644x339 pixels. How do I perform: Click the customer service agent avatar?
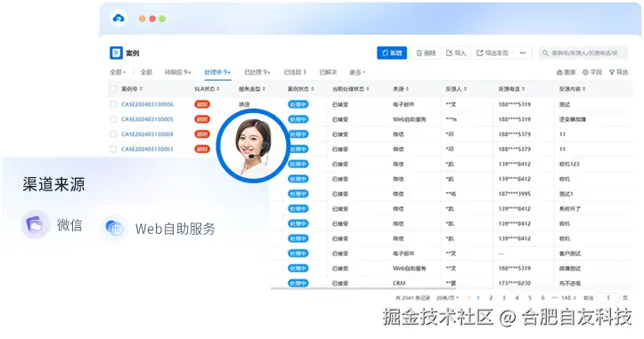coord(253,145)
